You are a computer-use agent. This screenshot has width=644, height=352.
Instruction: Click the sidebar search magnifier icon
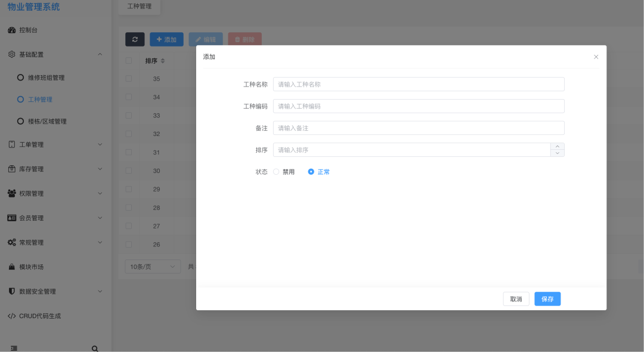click(95, 348)
